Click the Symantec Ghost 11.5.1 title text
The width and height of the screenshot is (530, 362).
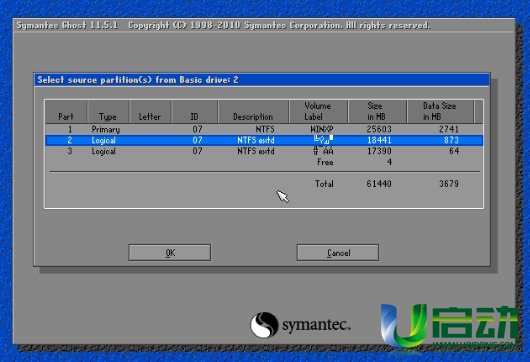[67, 25]
